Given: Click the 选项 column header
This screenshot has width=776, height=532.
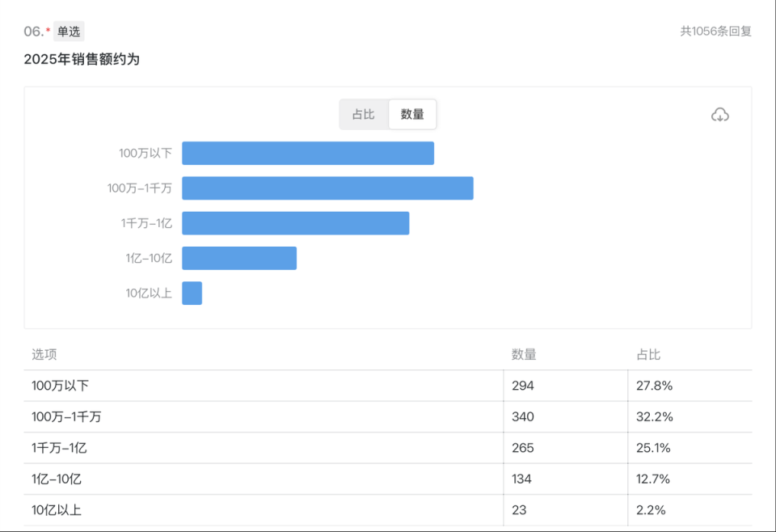Looking at the screenshot, I should [44, 355].
